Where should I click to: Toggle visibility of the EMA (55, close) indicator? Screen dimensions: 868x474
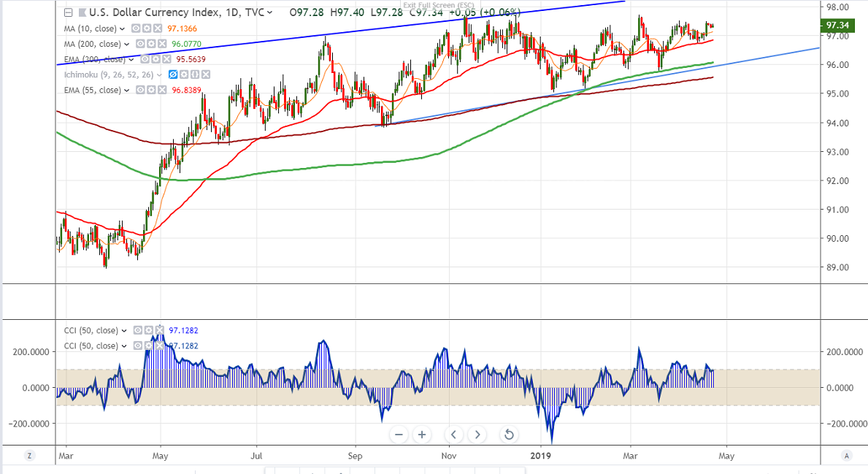pyautogui.click(x=141, y=90)
